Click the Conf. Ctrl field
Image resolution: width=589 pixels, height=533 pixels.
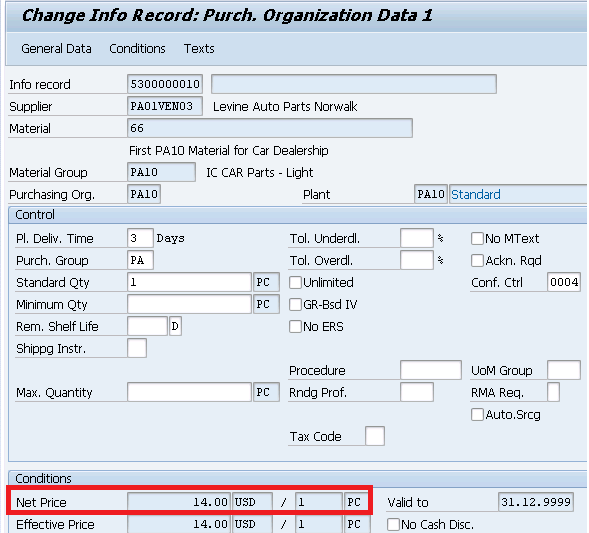pyautogui.click(x=564, y=282)
